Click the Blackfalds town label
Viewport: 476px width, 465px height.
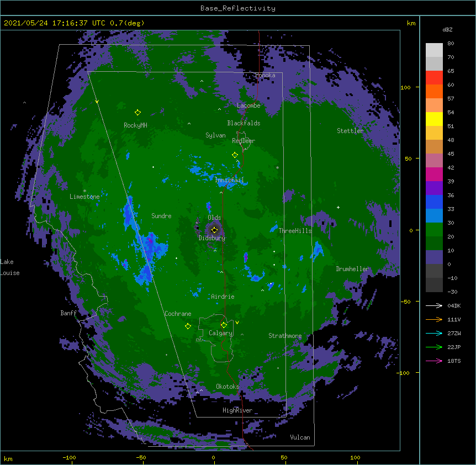click(244, 123)
